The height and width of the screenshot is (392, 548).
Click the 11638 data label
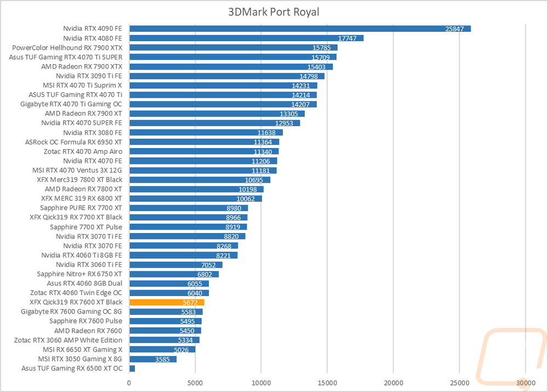(267, 133)
